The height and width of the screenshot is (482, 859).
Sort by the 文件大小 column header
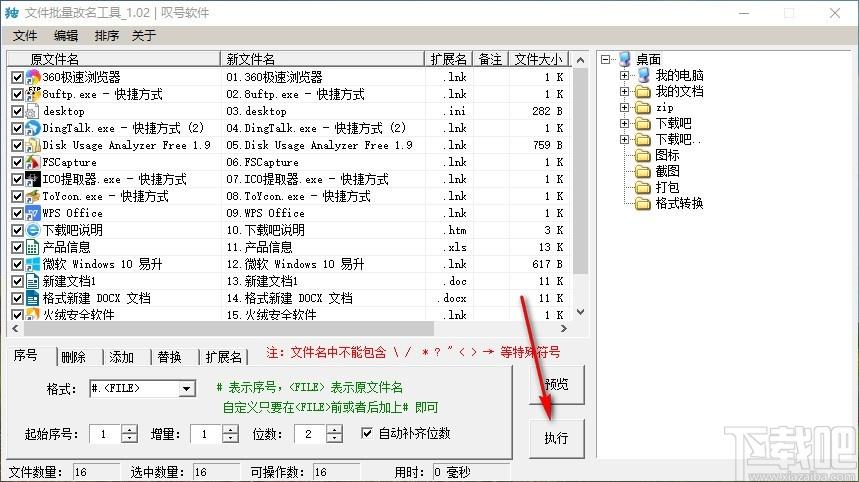(x=539, y=59)
